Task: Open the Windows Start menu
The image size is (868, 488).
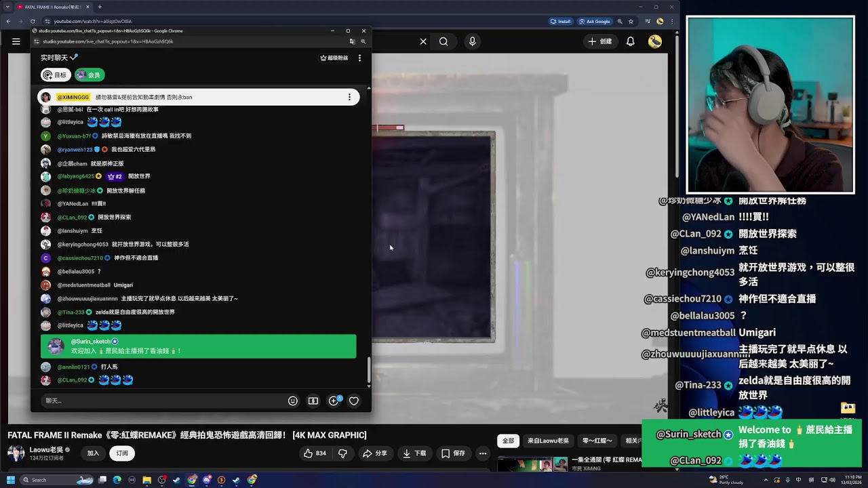Action: (x=10, y=480)
